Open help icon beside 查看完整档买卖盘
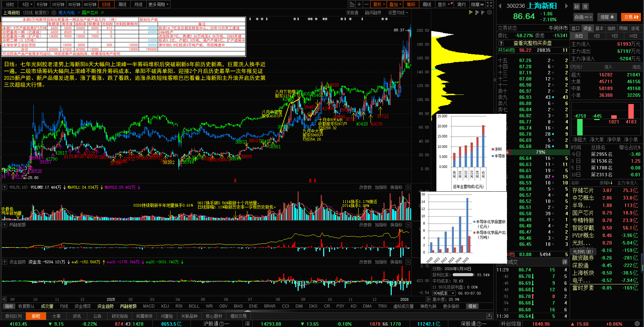644x327 pixels. (501, 43)
